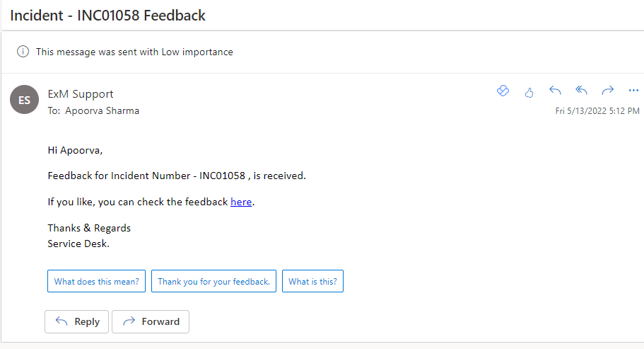This screenshot has width=644, height=349.
Task: Click the sender name ExM Support
Action: tap(80, 94)
